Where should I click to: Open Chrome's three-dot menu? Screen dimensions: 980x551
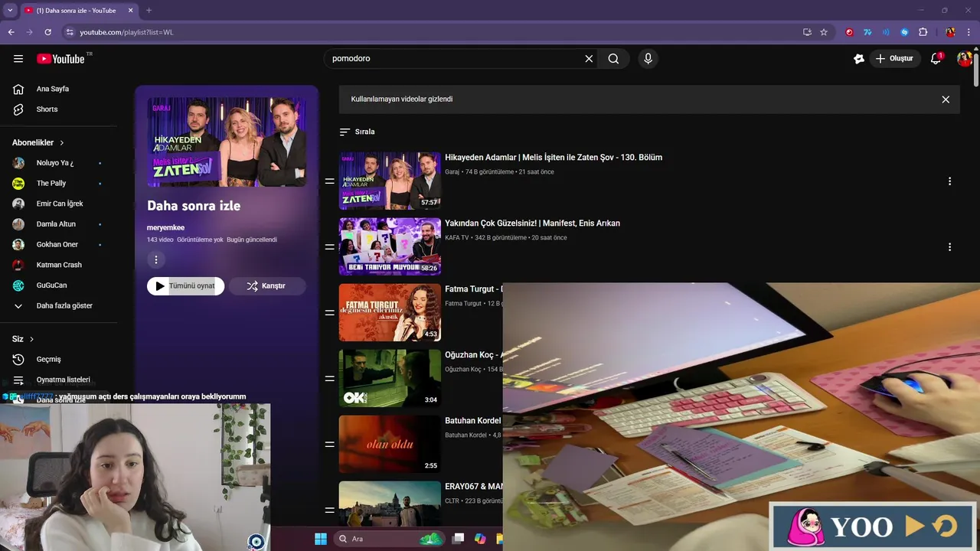pyautogui.click(x=969, y=32)
